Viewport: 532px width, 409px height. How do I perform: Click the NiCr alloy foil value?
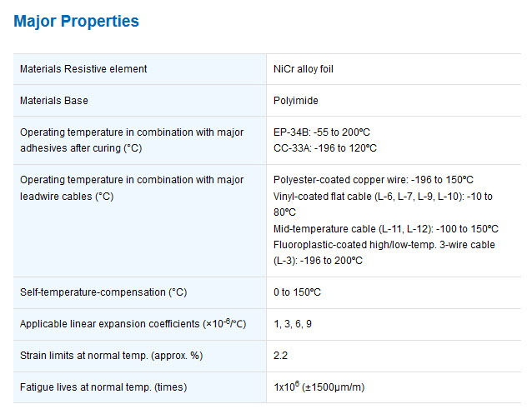coord(304,69)
